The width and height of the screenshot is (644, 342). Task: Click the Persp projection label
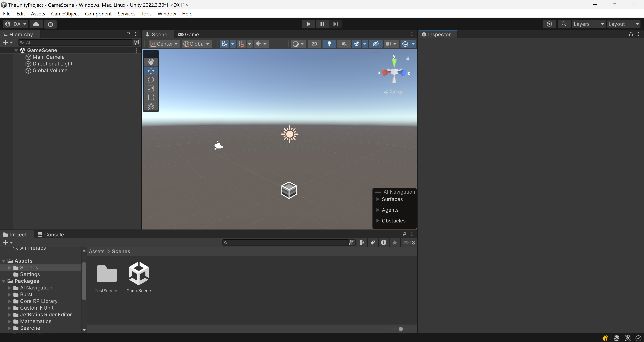point(393,92)
